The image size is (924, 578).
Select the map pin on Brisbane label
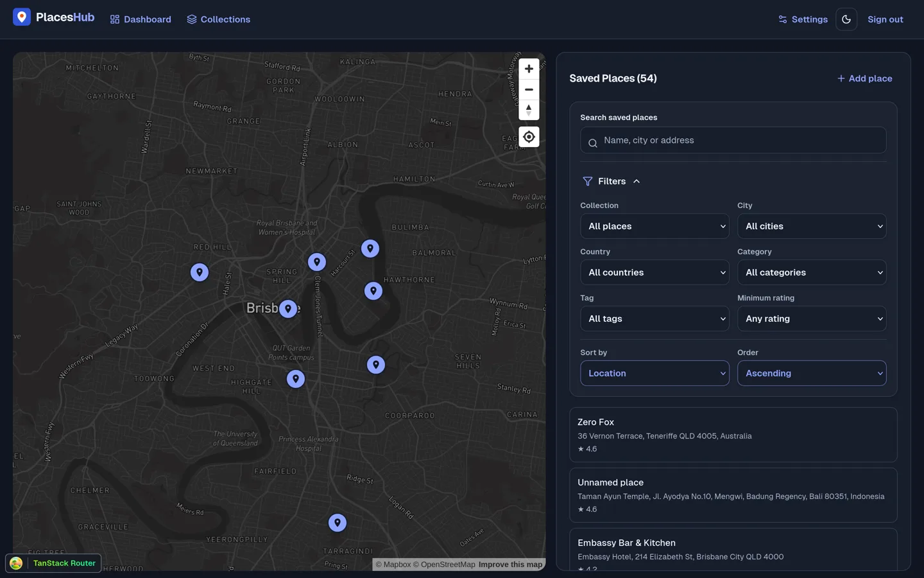(288, 309)
